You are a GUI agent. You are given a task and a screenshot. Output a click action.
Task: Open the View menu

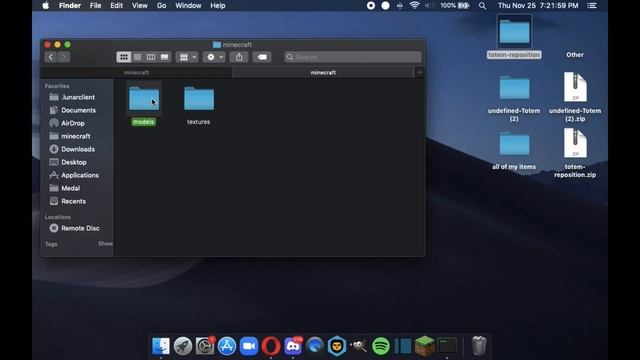point(140,6)
